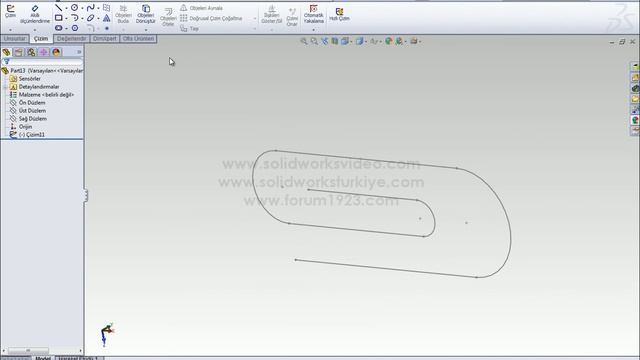This screenshot has height=360, width=640.
Task: Click the Previous View icon
Action: tap(324, 41)
